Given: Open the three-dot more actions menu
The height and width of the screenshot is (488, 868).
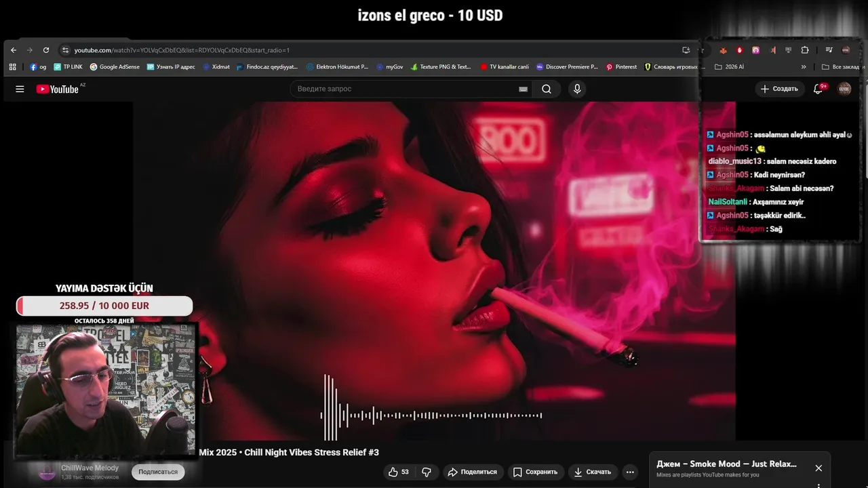Looking at the screenshot, I should (x=630, y=472).
